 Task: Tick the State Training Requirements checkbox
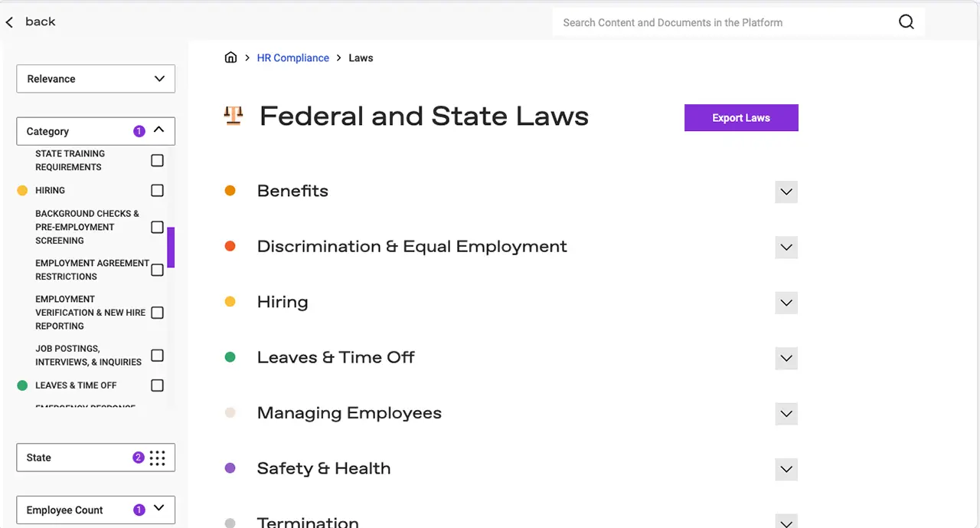[157, 160]
